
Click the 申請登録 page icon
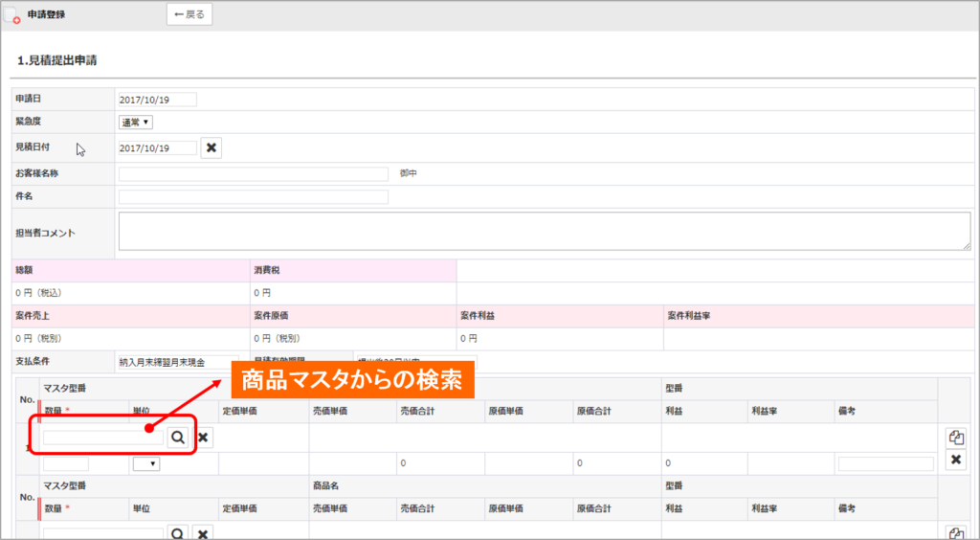click(x=11, y=15)
